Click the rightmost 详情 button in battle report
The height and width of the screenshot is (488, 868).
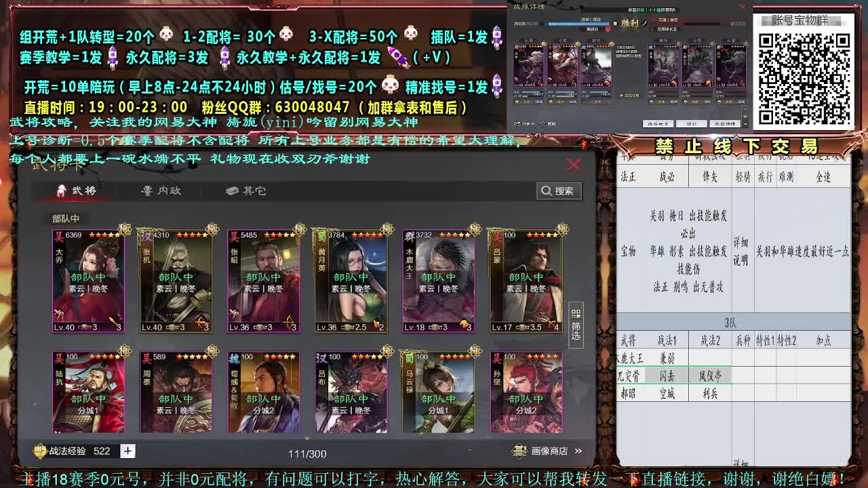pyautogui.click(x=724, y=123)
